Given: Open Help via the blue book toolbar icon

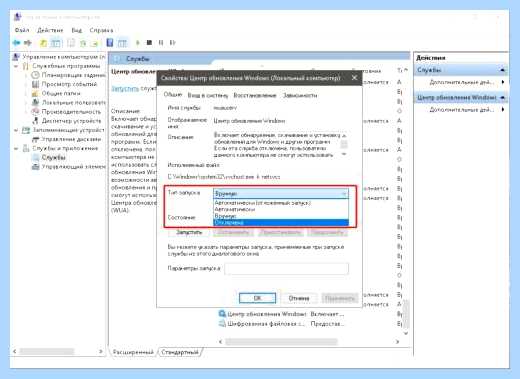Looking at the screenshot, I should point(110,43).
